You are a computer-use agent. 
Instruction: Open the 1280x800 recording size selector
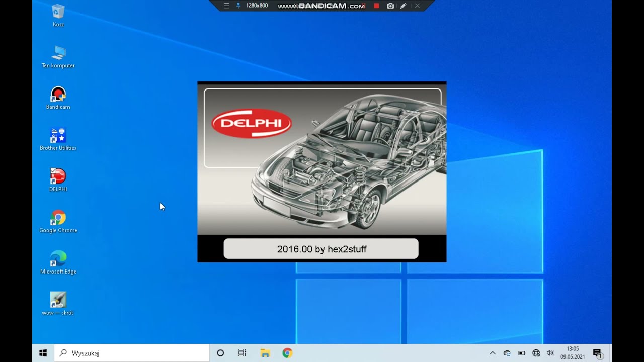tap(257, 6)
